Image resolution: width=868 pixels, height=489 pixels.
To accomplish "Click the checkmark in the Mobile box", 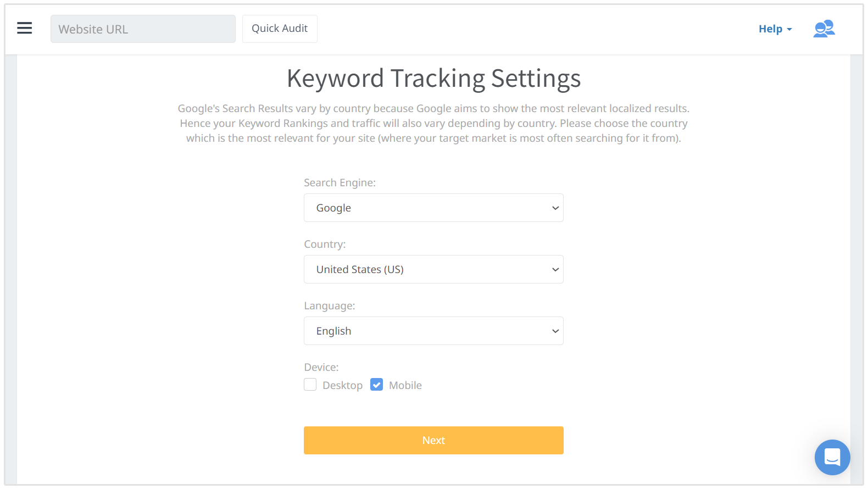I will tap(376, 385).
